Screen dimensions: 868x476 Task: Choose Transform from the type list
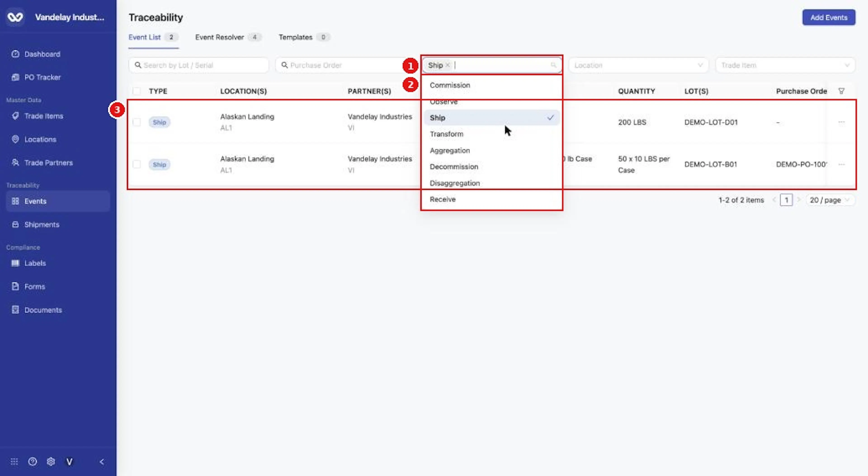coord(492,134)
